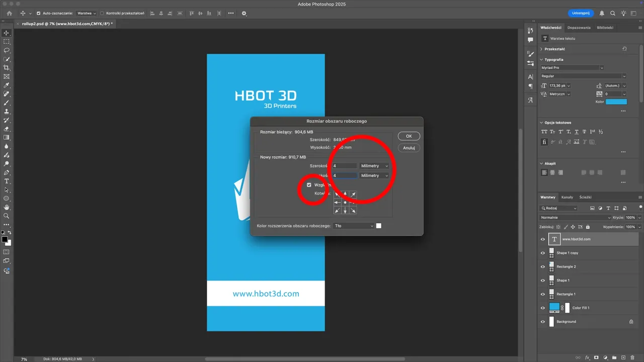The image size is (644, 362).
Task: Open the Tło extension color dropdown
Action: [x=354, y=226]
